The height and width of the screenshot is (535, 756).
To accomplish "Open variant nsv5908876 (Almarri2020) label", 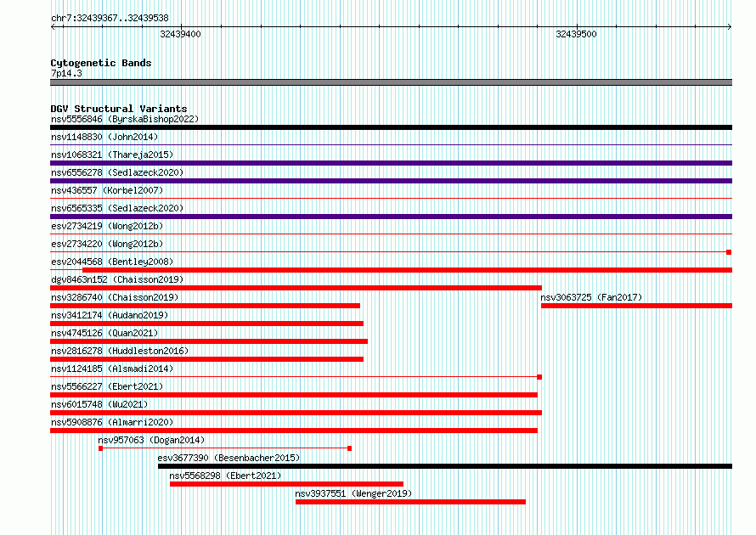I will pos(112,422).
